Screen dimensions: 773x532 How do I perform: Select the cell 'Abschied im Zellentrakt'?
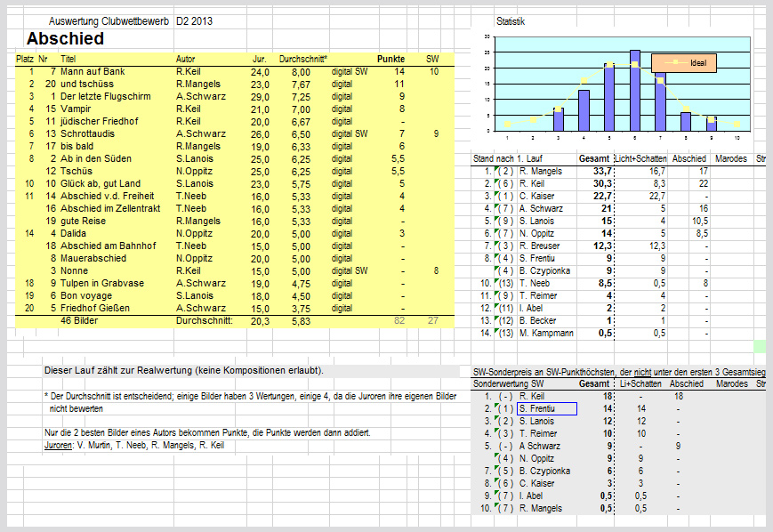110,208
